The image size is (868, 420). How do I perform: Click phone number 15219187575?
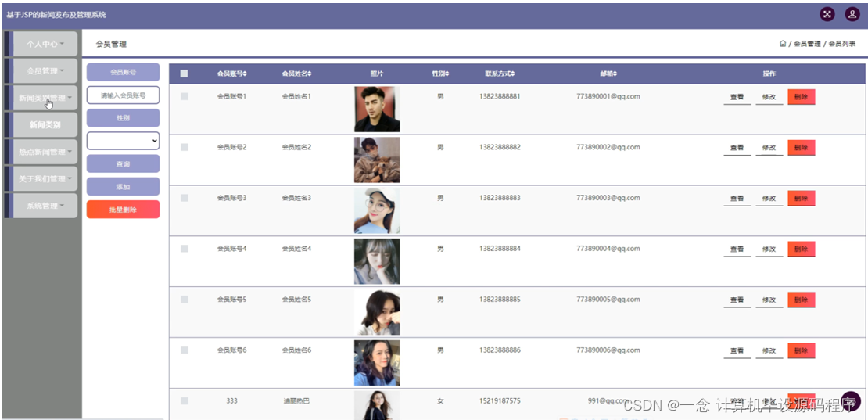point(500,400)
